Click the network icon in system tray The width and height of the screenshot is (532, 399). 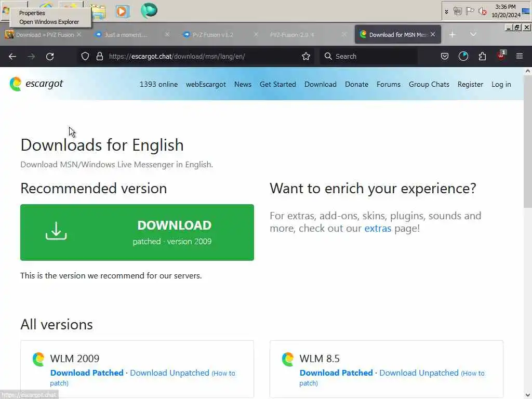click(x=457, y=11)
